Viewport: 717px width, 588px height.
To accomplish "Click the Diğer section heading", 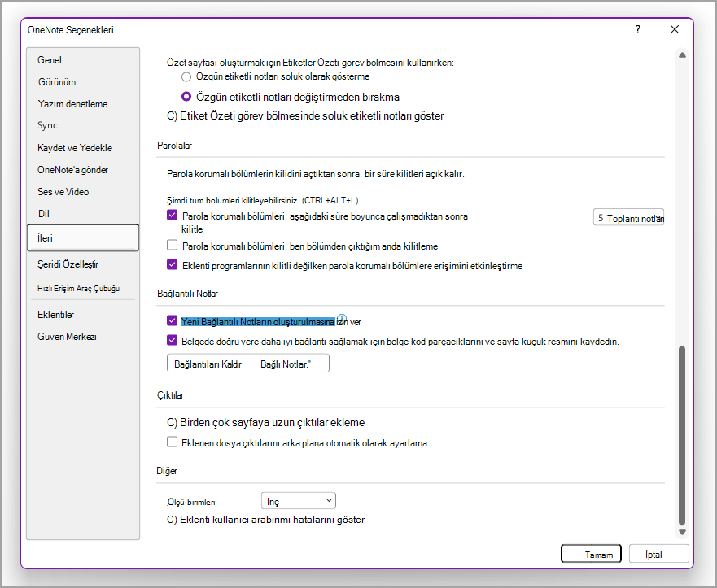I will pyautogui.click(x=167, y=471).
